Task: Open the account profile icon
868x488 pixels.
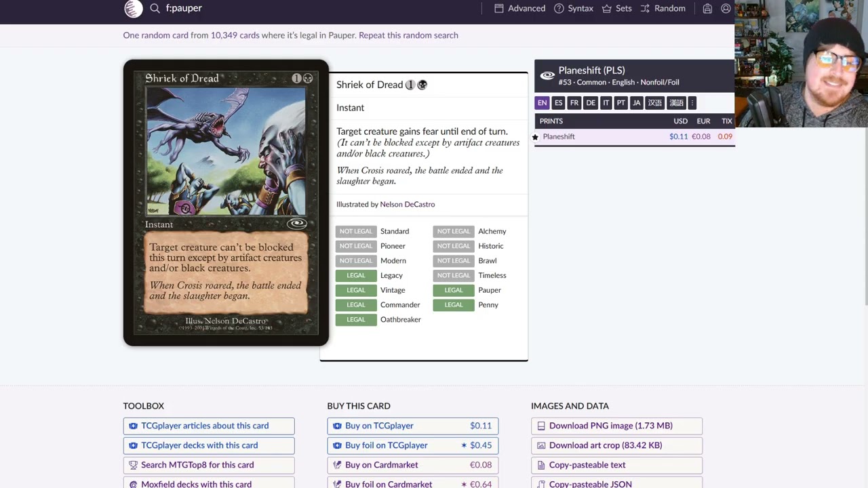Action: [726, 8]
